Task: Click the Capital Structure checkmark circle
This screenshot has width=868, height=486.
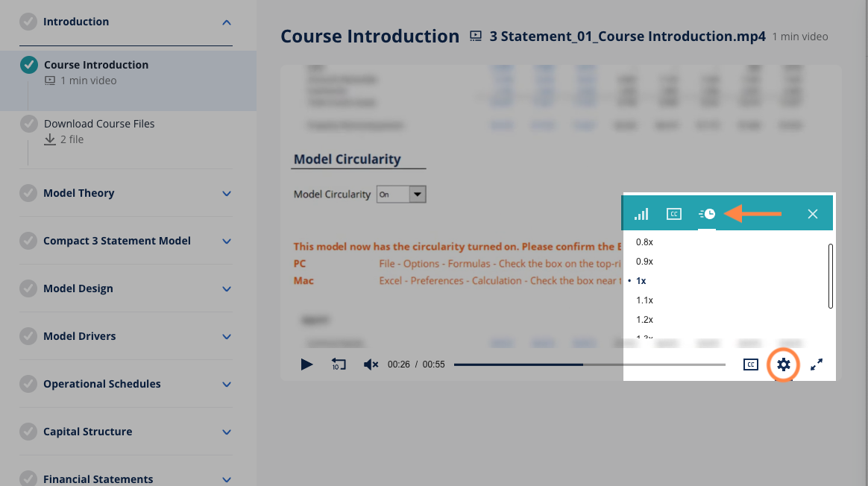Action: 28,431
